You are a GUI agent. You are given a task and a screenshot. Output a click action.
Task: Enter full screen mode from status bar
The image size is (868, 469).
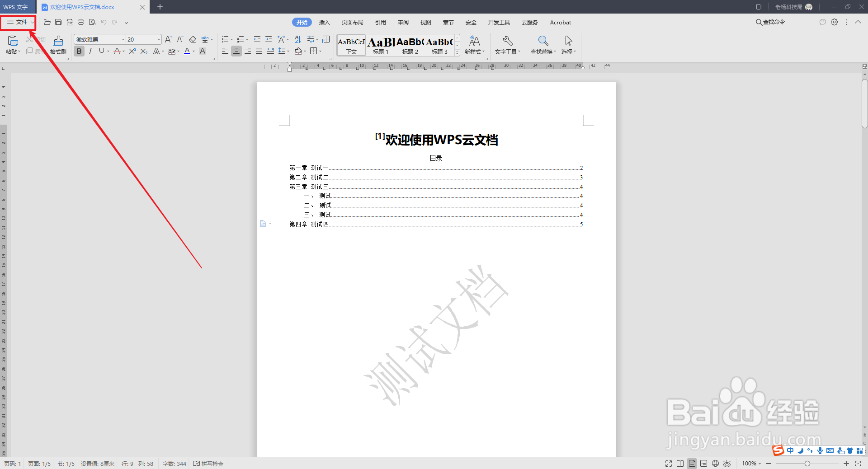click(669, 464)
